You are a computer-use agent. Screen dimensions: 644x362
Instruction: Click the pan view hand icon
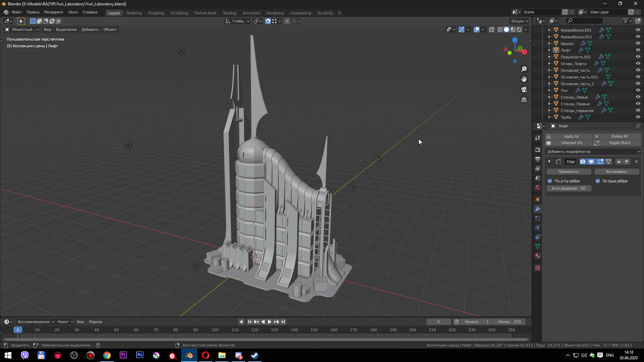point(524,79)
